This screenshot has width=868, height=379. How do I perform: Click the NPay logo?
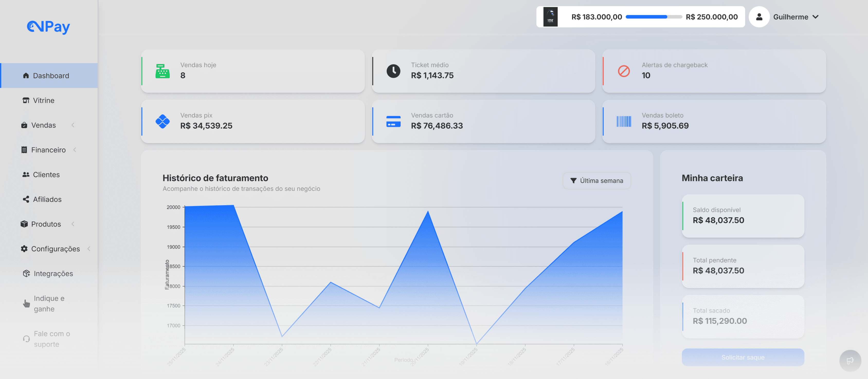tap(49, 27)
